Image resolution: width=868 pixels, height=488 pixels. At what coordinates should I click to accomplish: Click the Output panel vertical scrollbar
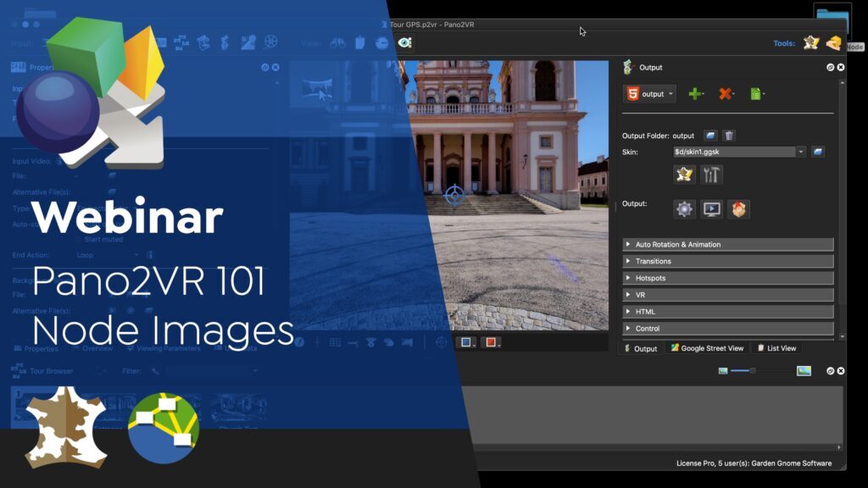click(x=842, y=209)
